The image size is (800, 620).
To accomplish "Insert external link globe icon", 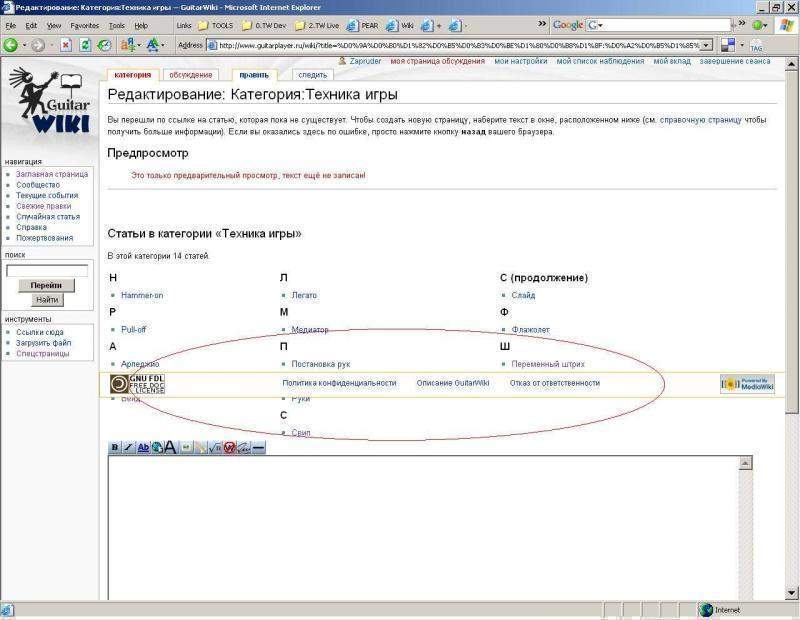I will point(157,448).
